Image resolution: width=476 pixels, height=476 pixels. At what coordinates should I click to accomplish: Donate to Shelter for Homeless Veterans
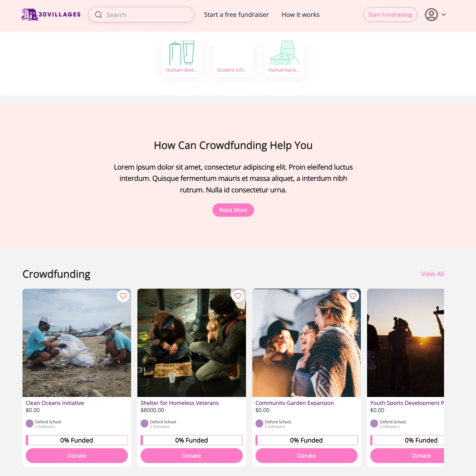coord(192,456)
